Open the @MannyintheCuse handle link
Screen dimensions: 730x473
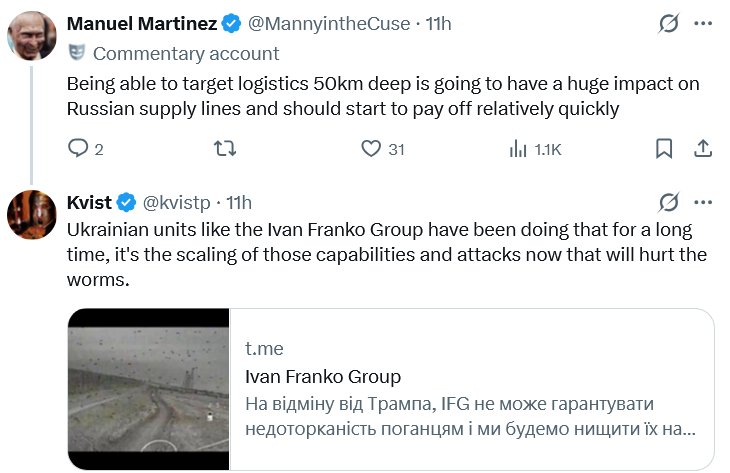tap(316, 22)
